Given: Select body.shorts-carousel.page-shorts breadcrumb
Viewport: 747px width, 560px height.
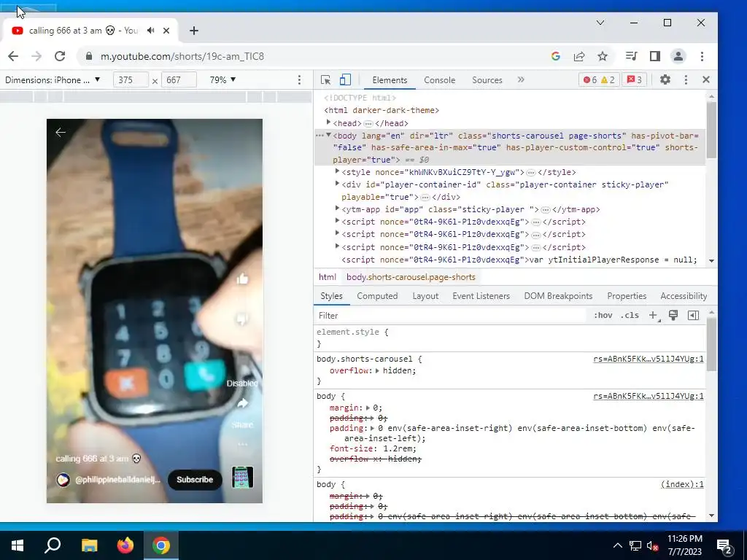Looking at the screenshot, I should [x=411, y=276].
